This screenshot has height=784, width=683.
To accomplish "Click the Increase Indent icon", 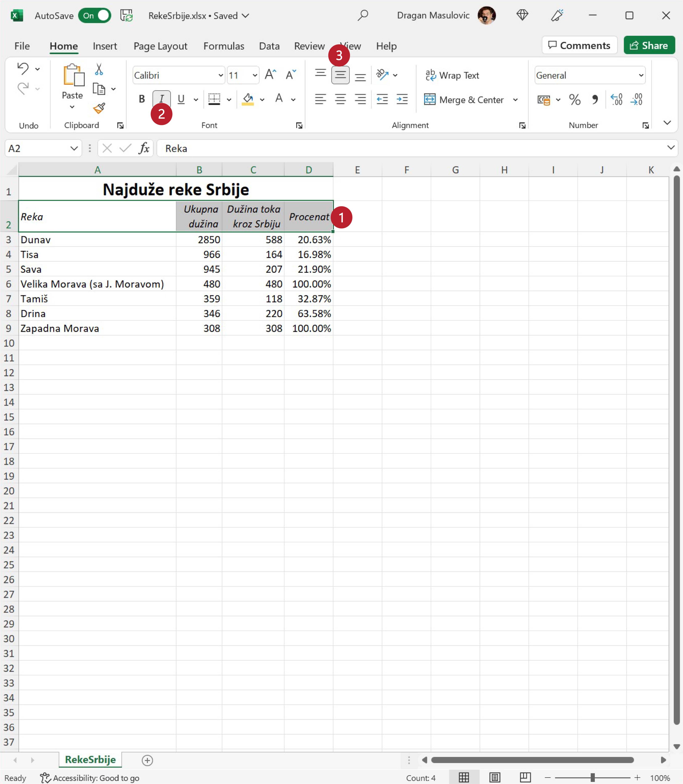I will [402, 99].
